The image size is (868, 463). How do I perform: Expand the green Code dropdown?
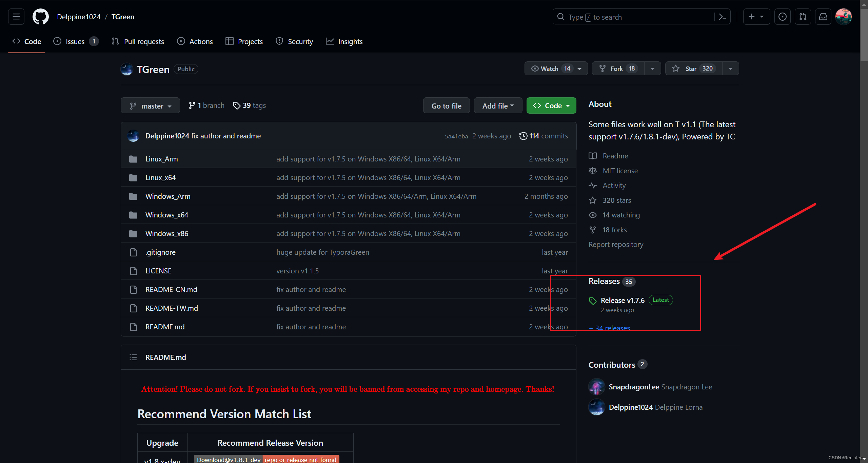pyautogui.click(x=551, y=106)
